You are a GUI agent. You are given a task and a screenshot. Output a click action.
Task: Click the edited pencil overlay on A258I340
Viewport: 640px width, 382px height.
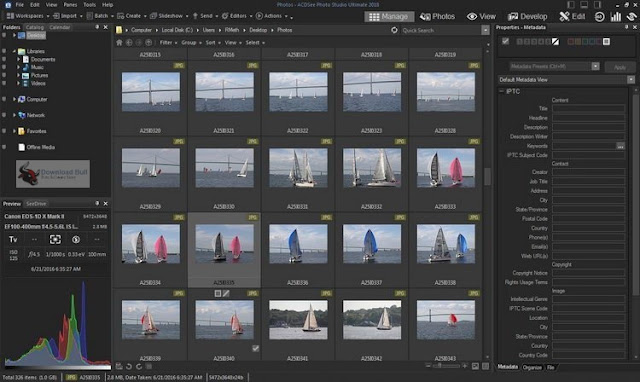coord(226,293)
